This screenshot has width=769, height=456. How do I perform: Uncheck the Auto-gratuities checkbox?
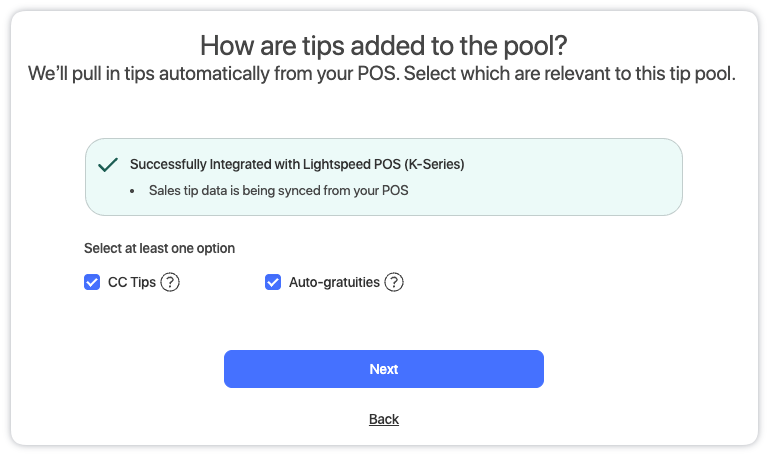pyautogui.click(x=272, y=283)
